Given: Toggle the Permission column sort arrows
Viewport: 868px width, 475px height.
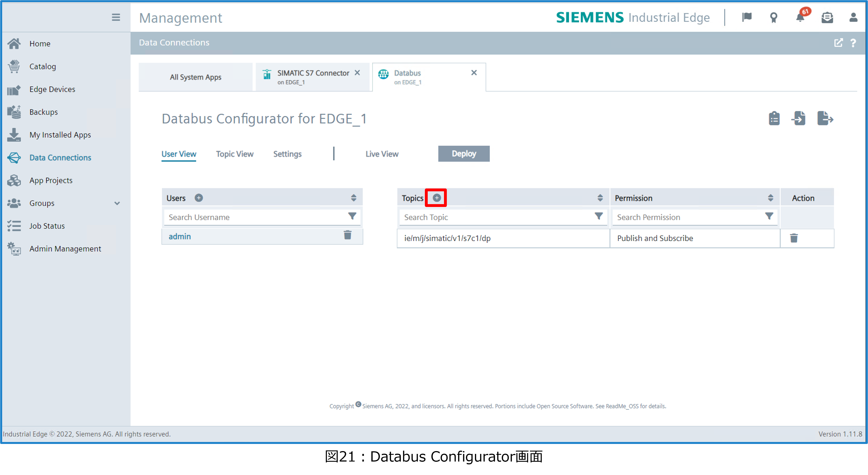Looking at the screenshot, I should click(770, 198).
